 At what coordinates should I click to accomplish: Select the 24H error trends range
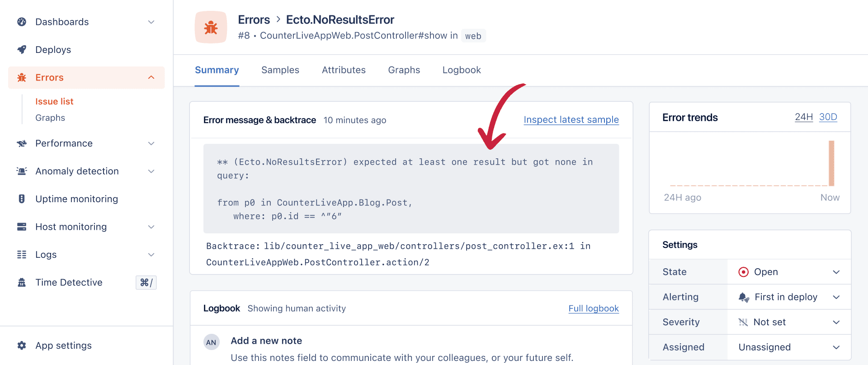tap(804, 117)
